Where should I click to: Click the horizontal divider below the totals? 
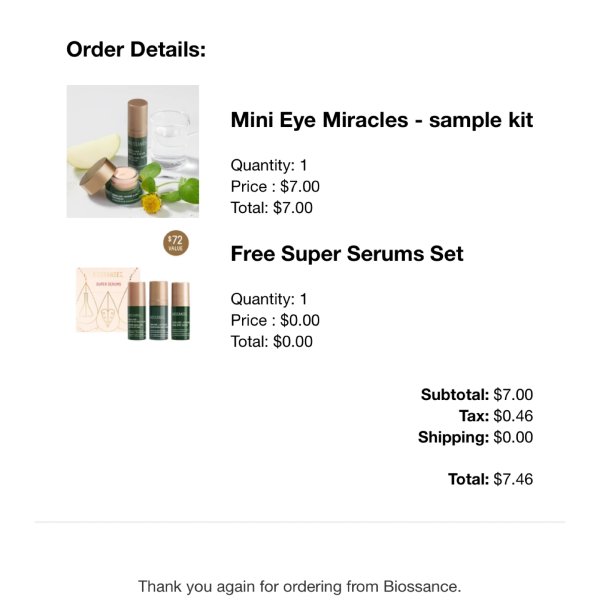pyautogui.click(x=300, y=521)
